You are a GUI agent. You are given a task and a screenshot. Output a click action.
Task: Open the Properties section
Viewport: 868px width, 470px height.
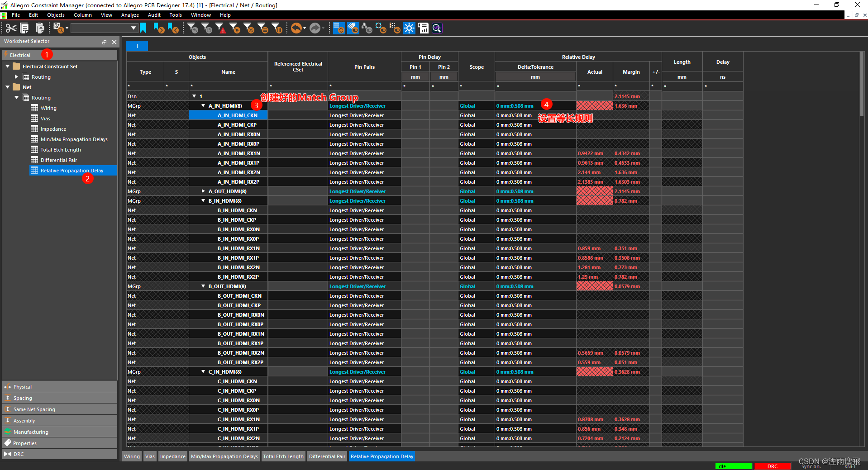pos(60,443)
